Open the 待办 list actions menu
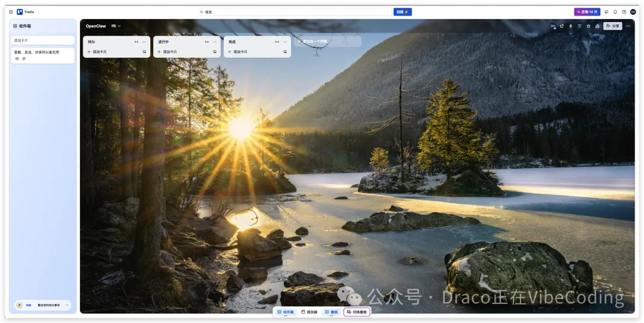The height and width of the screenshot is (323, 644). click(x=144, y=42)
